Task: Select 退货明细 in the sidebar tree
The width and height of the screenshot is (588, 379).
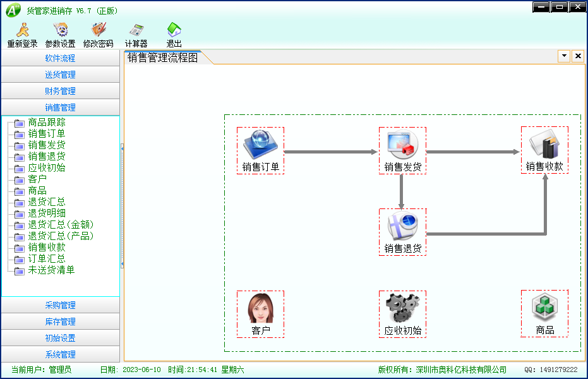Action: [x=47, y=214]
